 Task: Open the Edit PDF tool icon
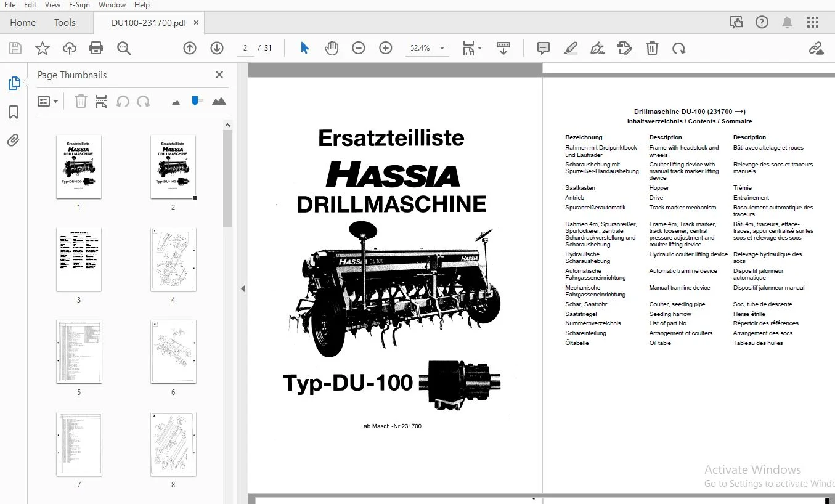click(x=624, y=48)
